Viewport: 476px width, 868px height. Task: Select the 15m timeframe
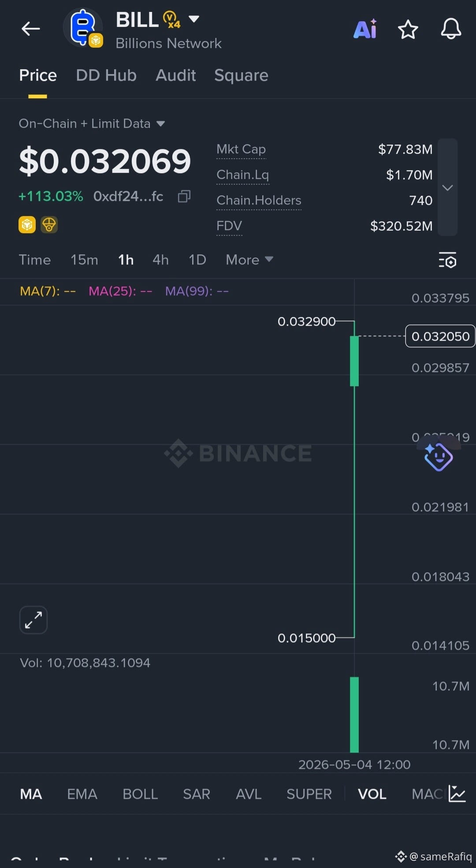click(x=84, y=260)
